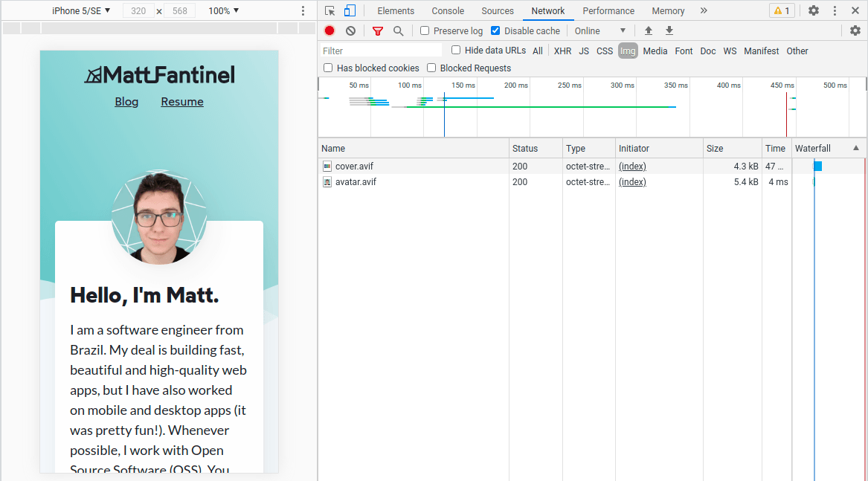Open the network filter funnel
The image size is (868, 481).
point(378,30)
